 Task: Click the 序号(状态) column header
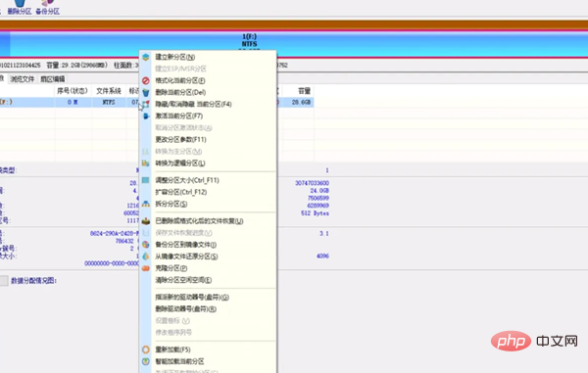[73, 91]
